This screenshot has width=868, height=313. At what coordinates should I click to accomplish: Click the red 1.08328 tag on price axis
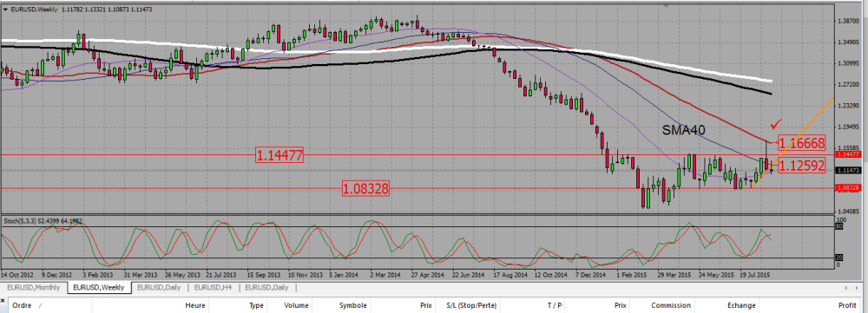click(848, 188)
